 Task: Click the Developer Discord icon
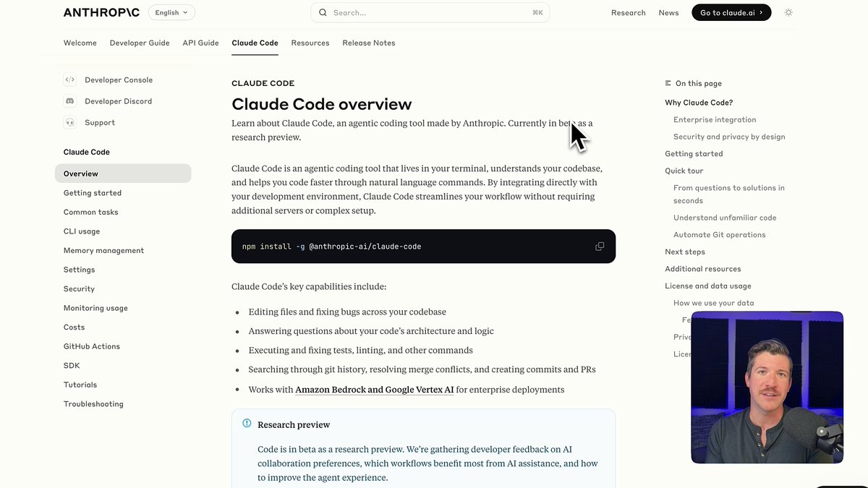click(x=69, y=101)
